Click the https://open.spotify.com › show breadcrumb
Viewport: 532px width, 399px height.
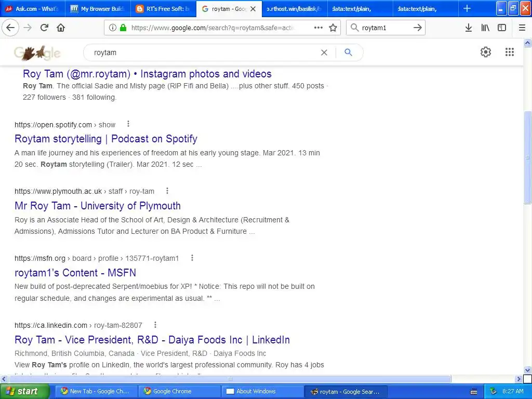point(65,125)
